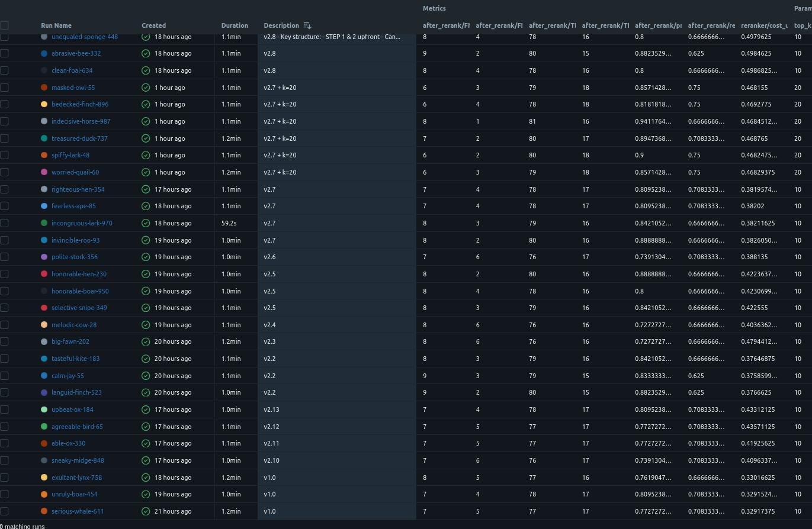
Task: Click the Created column header
Action: coord(153,25)
